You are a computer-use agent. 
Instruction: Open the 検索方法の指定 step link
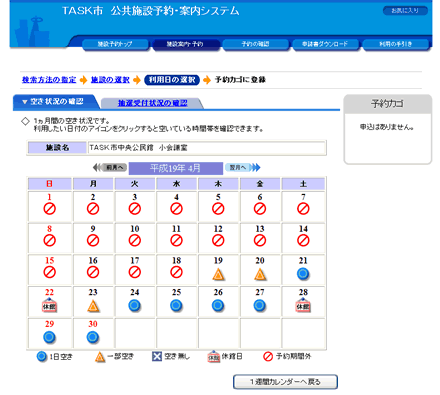point(49,80)
